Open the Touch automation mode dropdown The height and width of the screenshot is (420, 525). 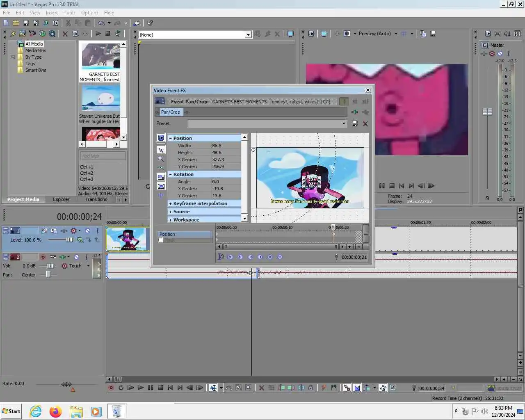coord(88,266)
